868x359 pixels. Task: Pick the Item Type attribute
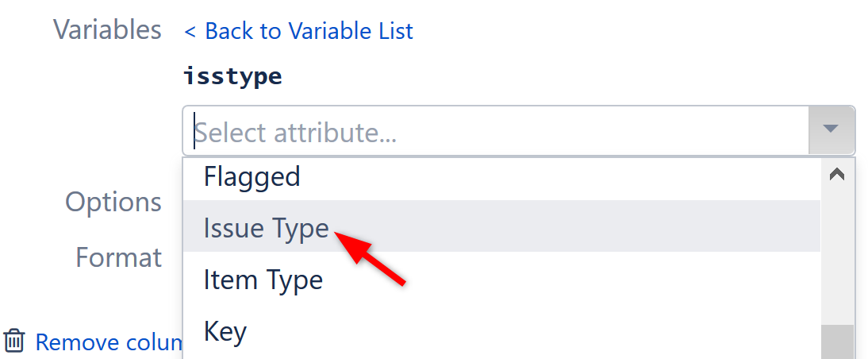pyautogui.click(x=263, y=280)
